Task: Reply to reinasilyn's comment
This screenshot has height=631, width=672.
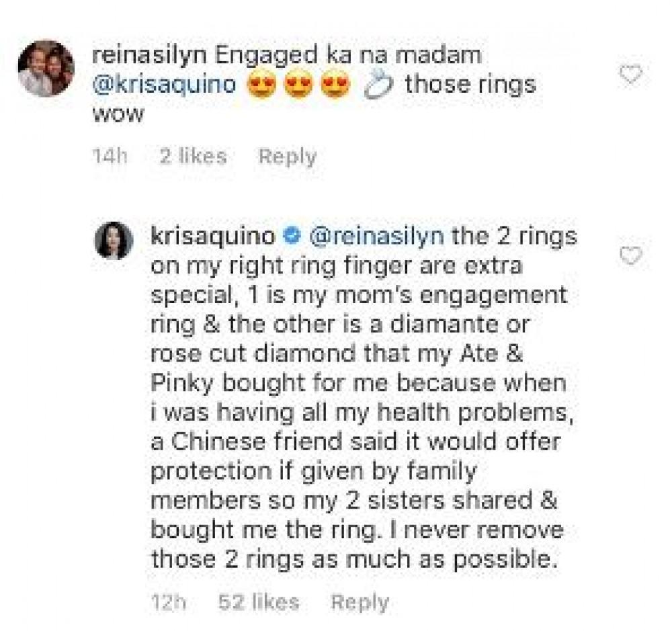Action: pyautogui.click(x=288, y=157)
